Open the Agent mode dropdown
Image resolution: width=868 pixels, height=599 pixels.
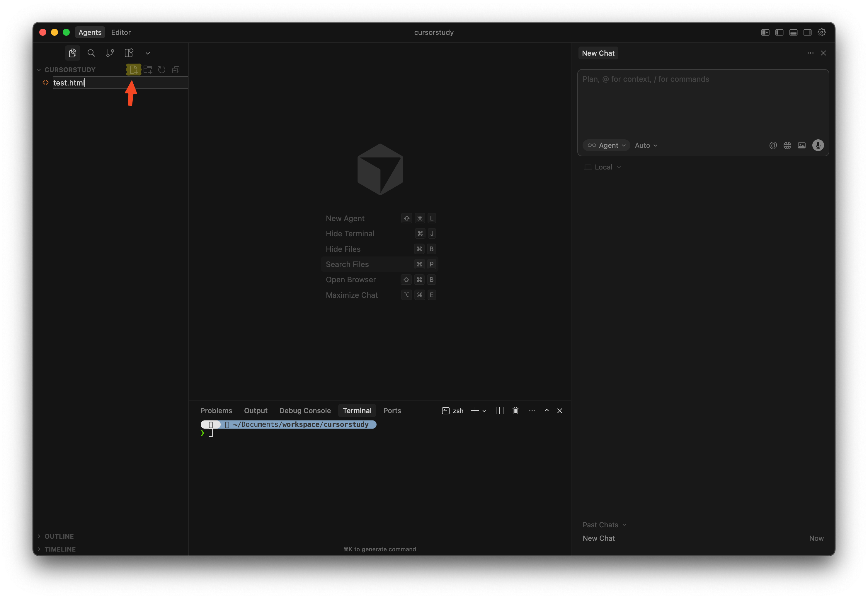point(607,145)
